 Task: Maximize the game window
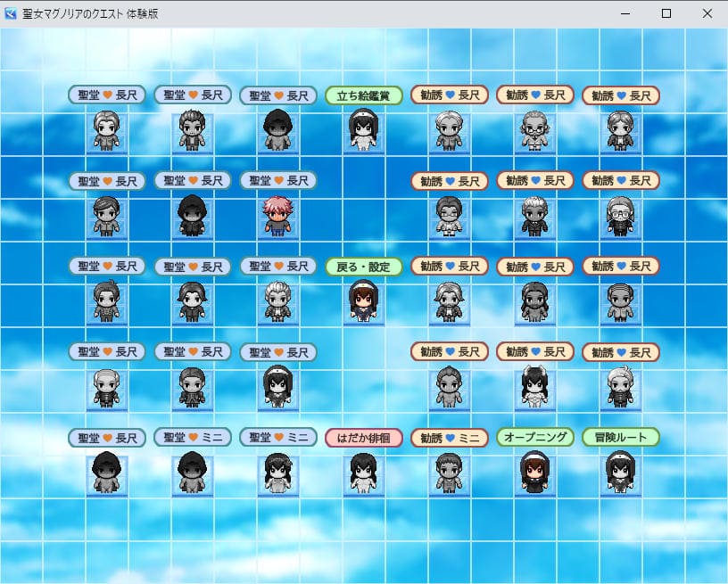click(x=666, y=13)
